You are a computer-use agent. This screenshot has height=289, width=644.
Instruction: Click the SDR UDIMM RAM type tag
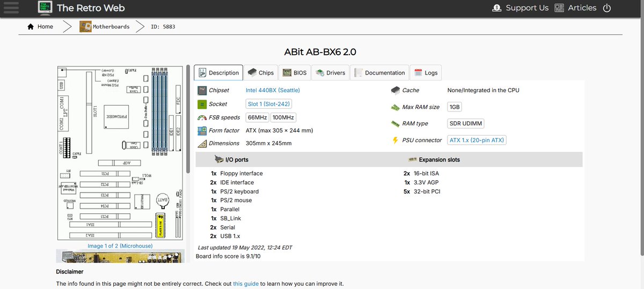[466, 123]
